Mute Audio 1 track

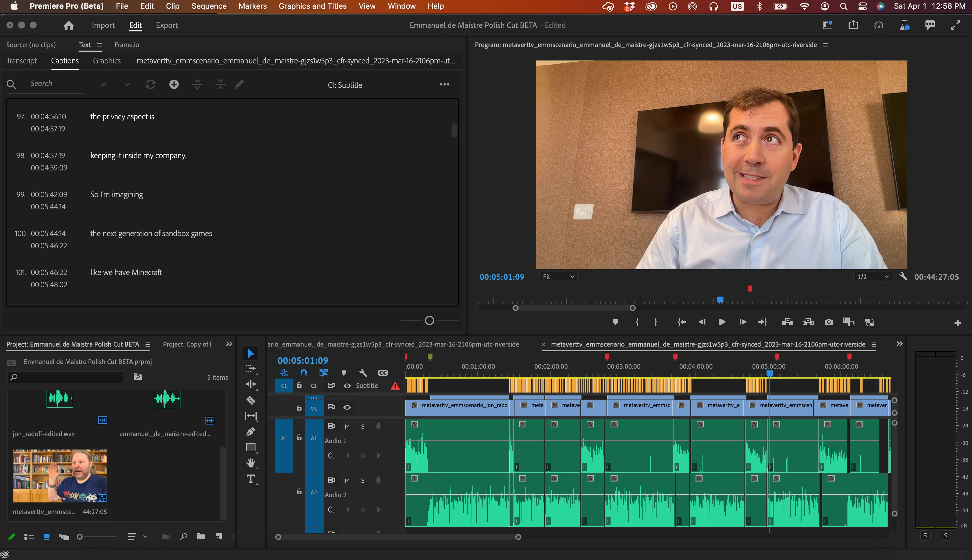347,426
